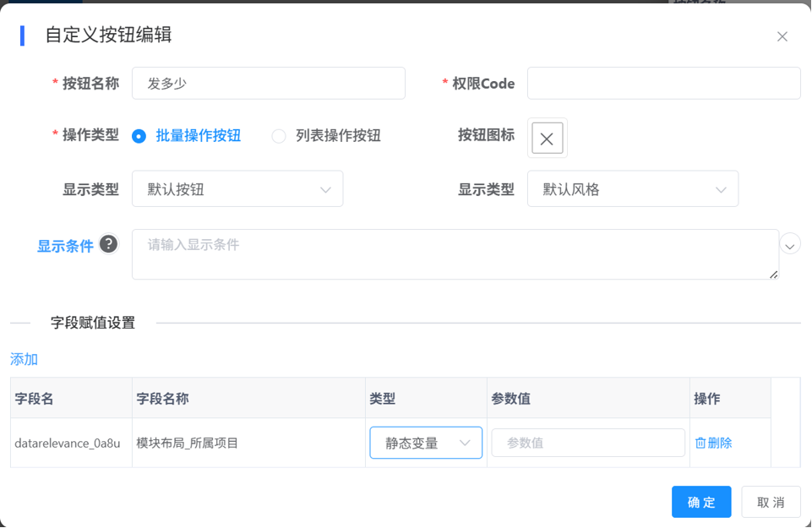Confirm with the 确定 button
Image resolution: width=812 pixels, height=528 pixels.
[701, 502]
